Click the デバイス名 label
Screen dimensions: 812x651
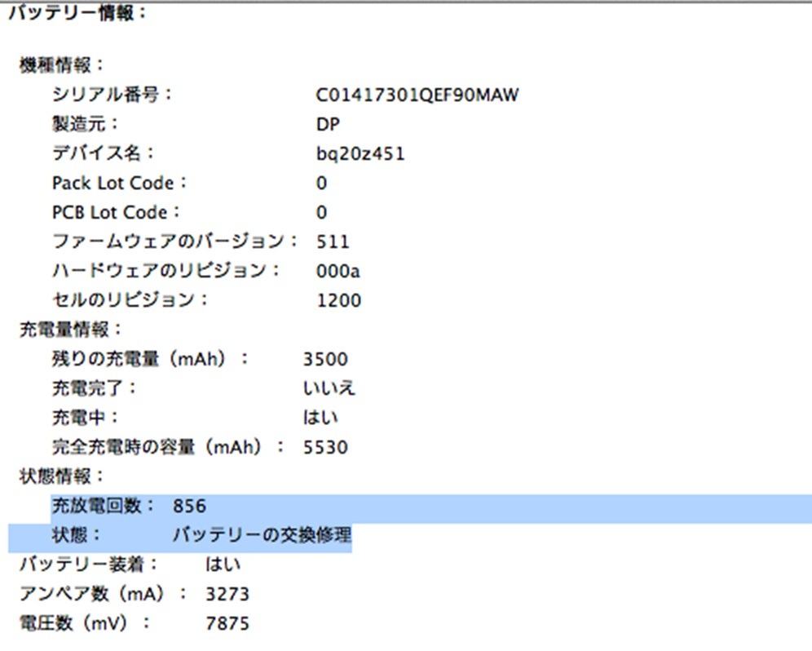click(103, 153)
